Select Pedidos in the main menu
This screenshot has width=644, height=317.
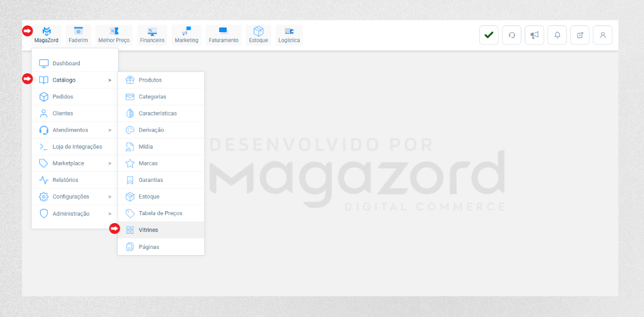(75, 97)
